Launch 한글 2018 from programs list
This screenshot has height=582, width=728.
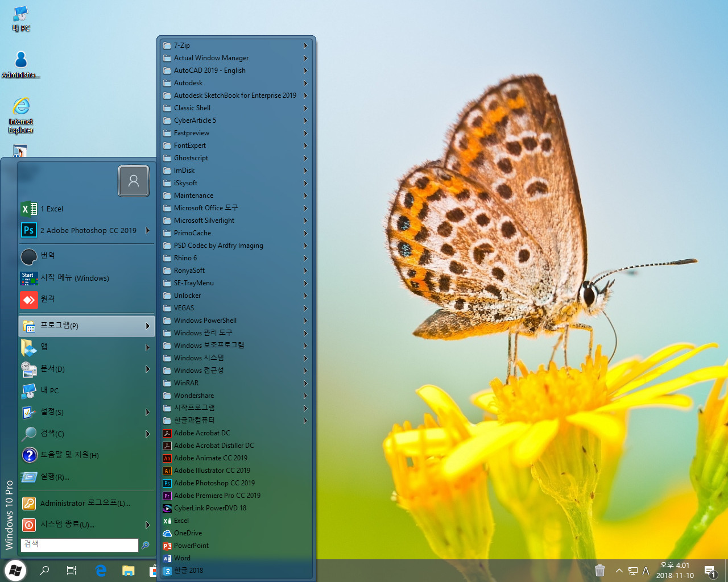coord(235,571)
